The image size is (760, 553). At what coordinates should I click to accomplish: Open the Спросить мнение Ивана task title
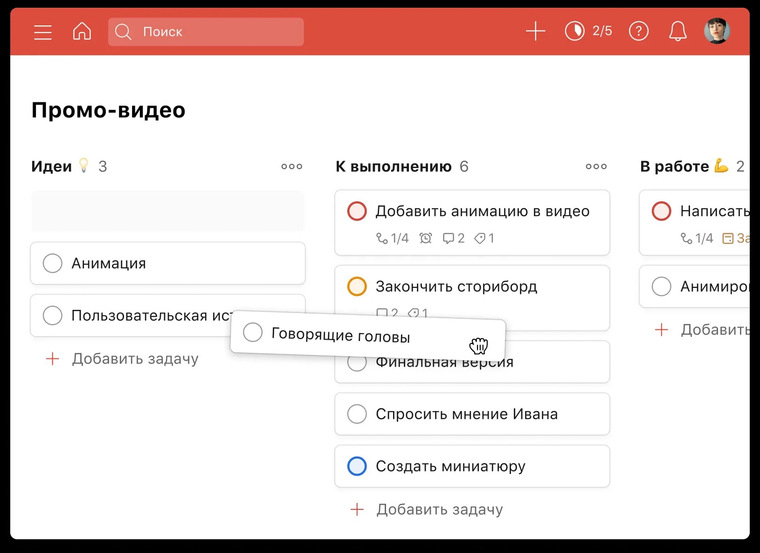pos(467,414)
